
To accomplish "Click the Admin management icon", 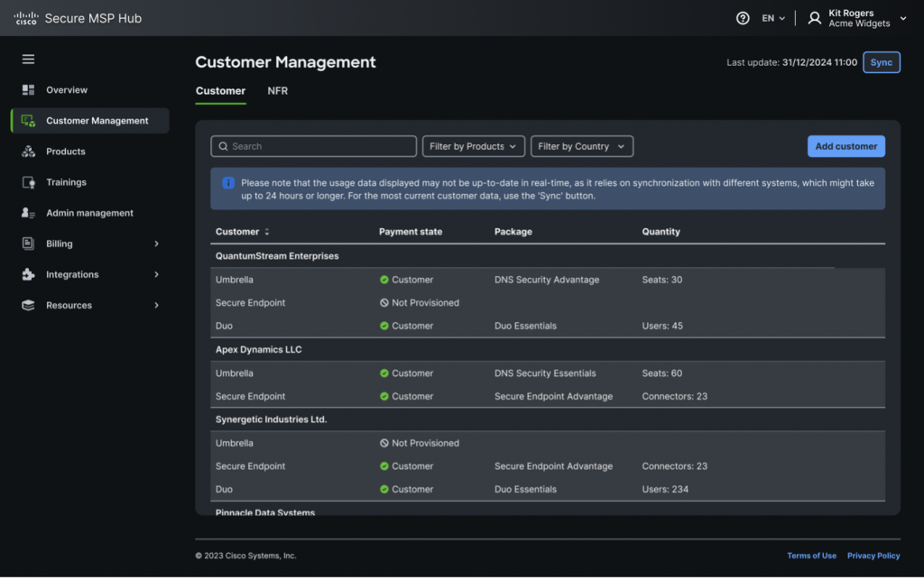I will pyautogui.click(x=28, y=213).
